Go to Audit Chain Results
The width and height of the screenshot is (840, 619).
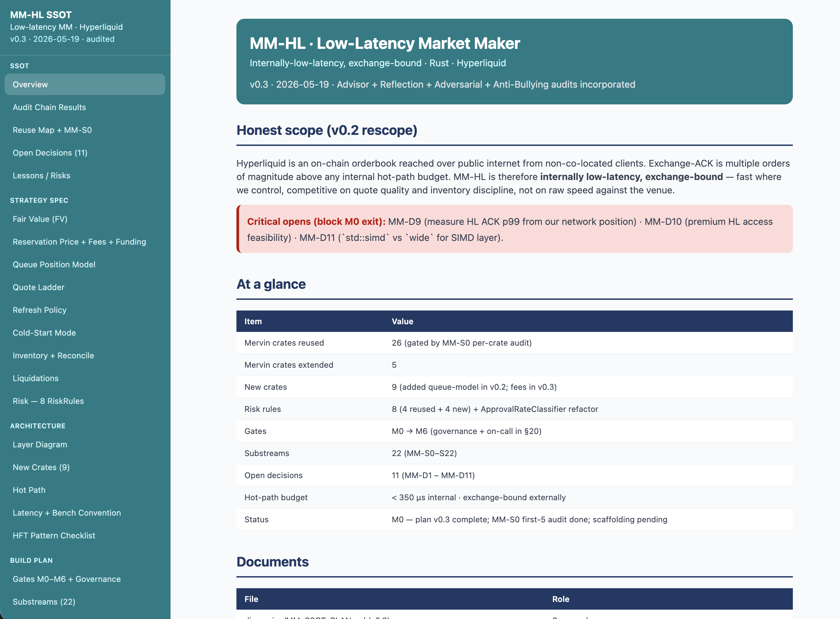[x=85, y=107]
